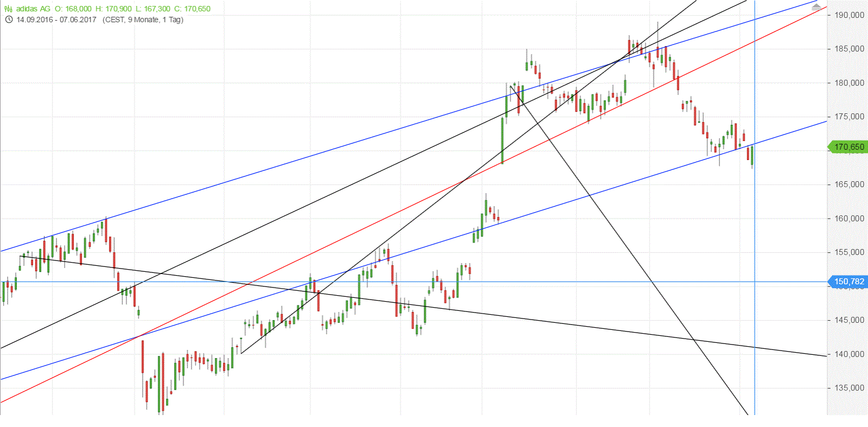This screenshot has width=868, height=427.
Task: Click the High value H: 170,900
Action: pyautogui.click(x=114, y=9)
